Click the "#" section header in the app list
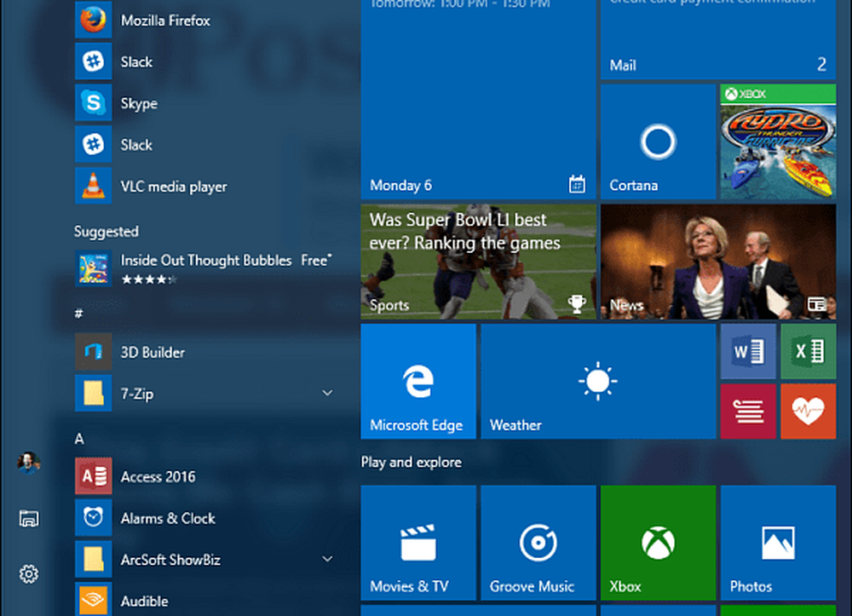Viewport: 852px width, 616px height. click(78, 314)
